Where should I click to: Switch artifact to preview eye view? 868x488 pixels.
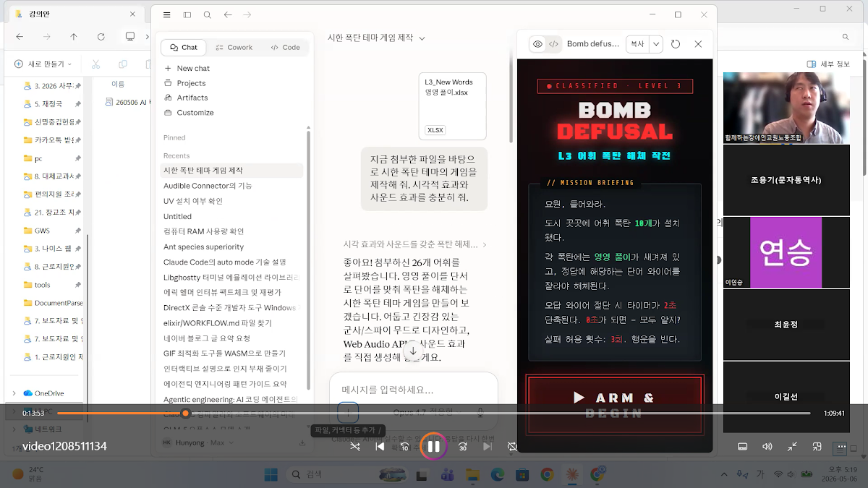click(x=537, y=44)
